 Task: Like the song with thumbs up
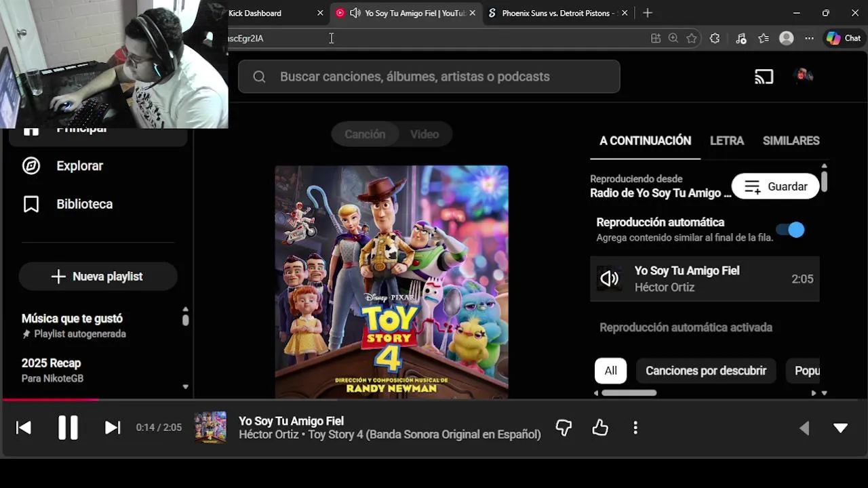pyautogui.click(x=600, y=428)
